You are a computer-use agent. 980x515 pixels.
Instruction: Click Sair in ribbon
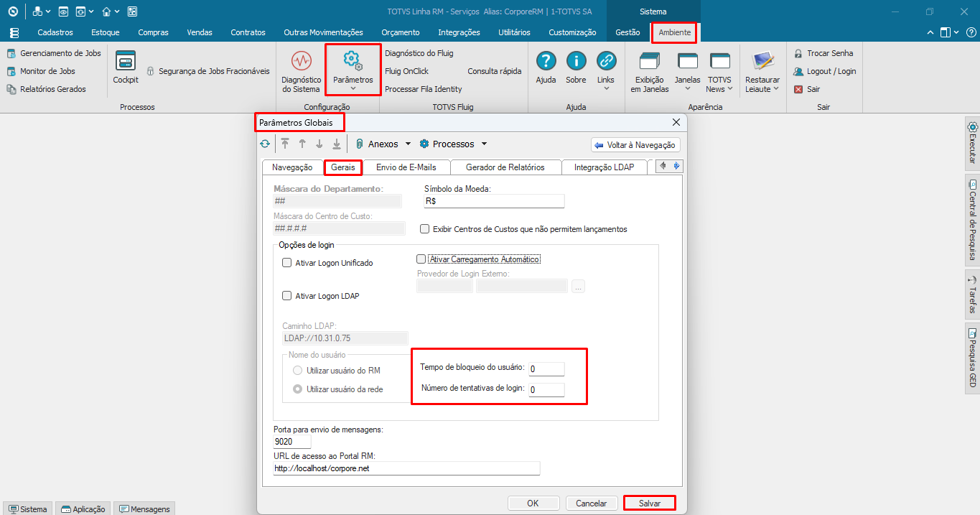click(x=807, y=89)
